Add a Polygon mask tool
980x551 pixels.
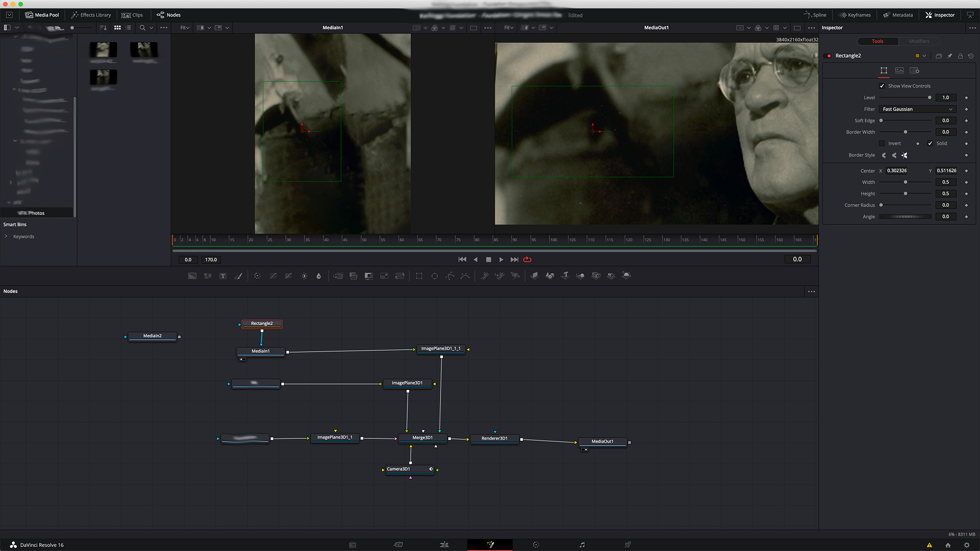click(x=450, y=276)
